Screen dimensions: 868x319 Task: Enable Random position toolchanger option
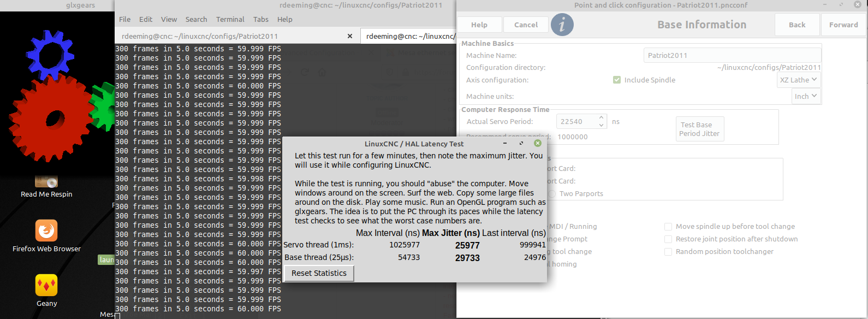668,251
